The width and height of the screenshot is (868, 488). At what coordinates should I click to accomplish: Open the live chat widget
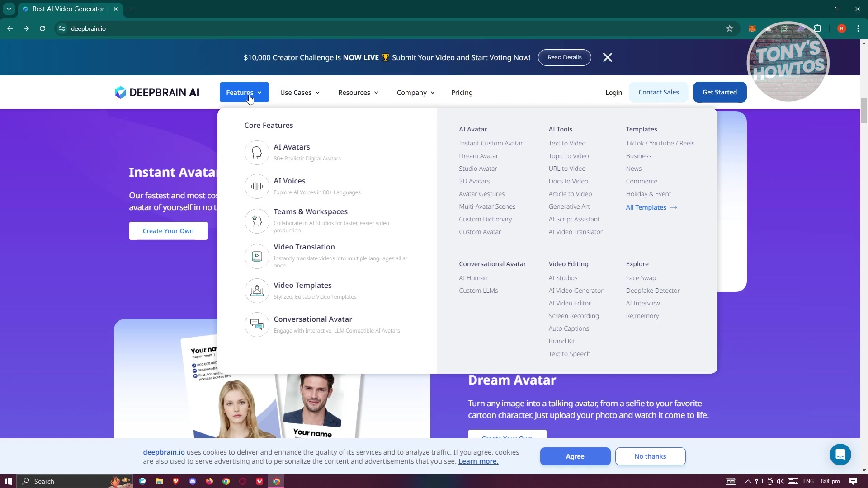pos(840,455)
